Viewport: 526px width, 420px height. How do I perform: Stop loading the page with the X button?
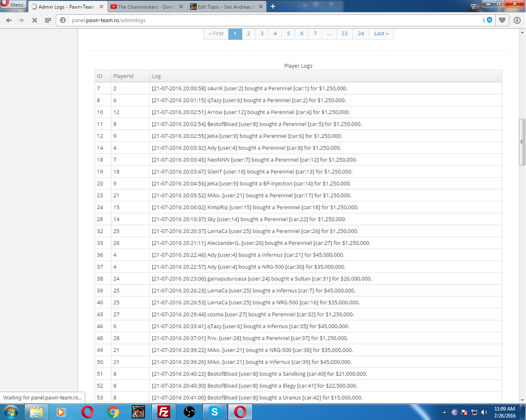tap(34, 21)
